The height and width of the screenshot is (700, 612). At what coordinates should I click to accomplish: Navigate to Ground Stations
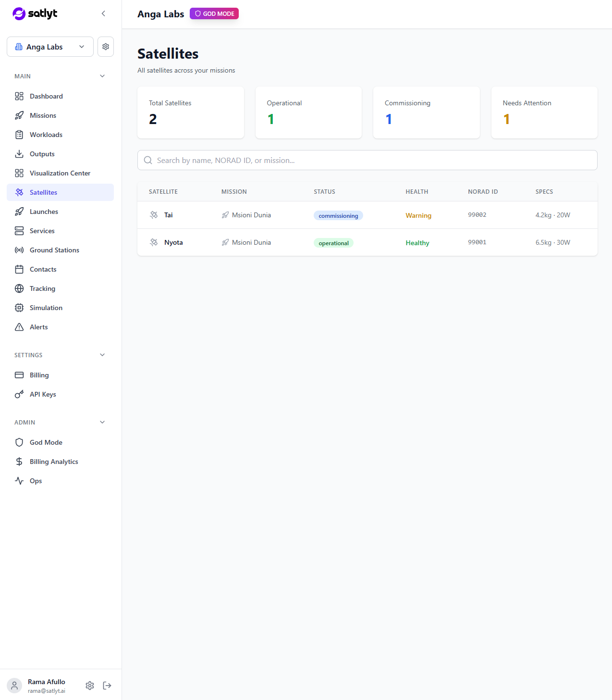[60, 250]
